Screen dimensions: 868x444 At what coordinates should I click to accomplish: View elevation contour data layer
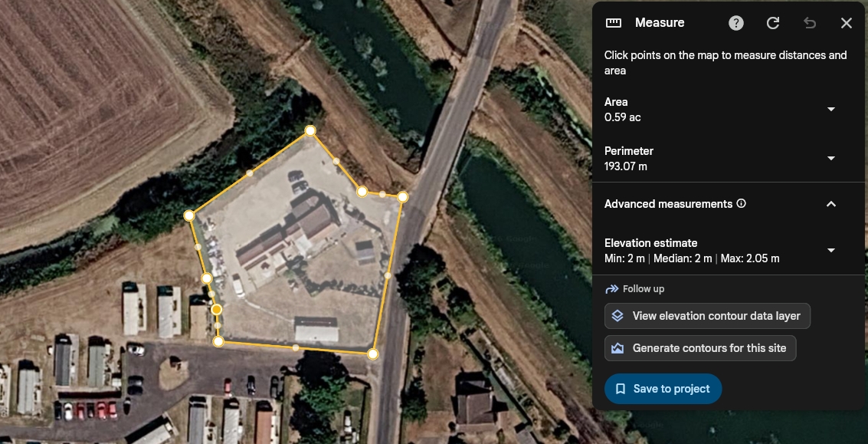tap(707, 316)
